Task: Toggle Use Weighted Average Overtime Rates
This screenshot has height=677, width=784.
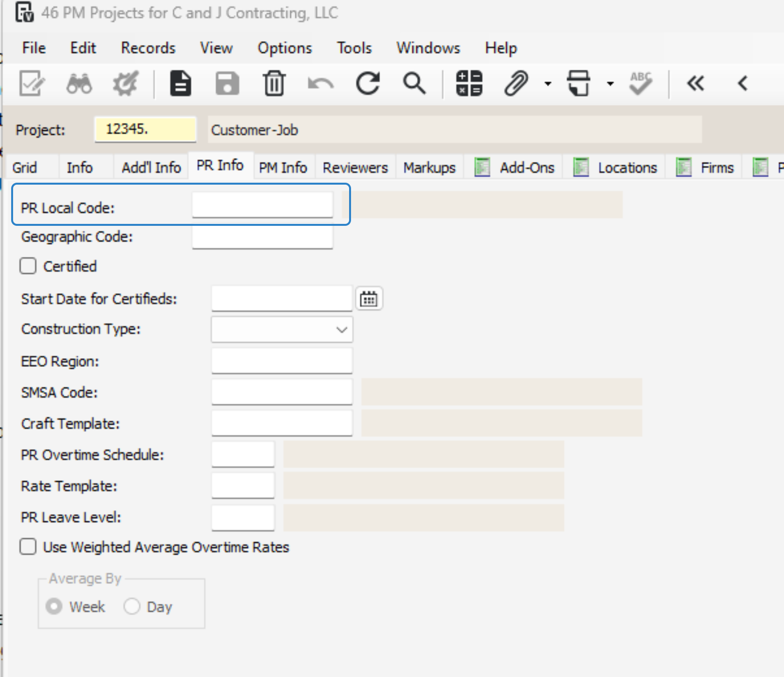Action: point(28,547)
